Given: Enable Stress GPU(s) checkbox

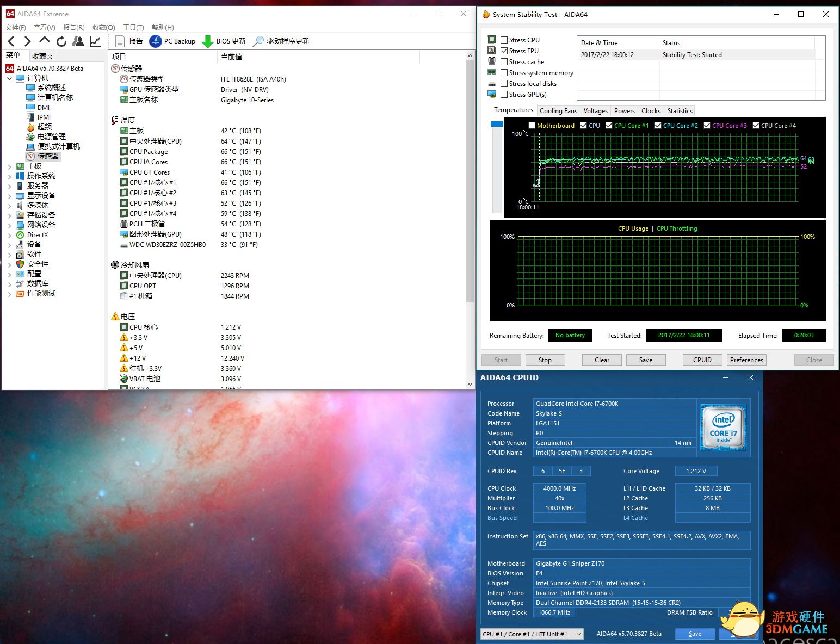Looking at the screenshot, I should click(x=504, y=94).
